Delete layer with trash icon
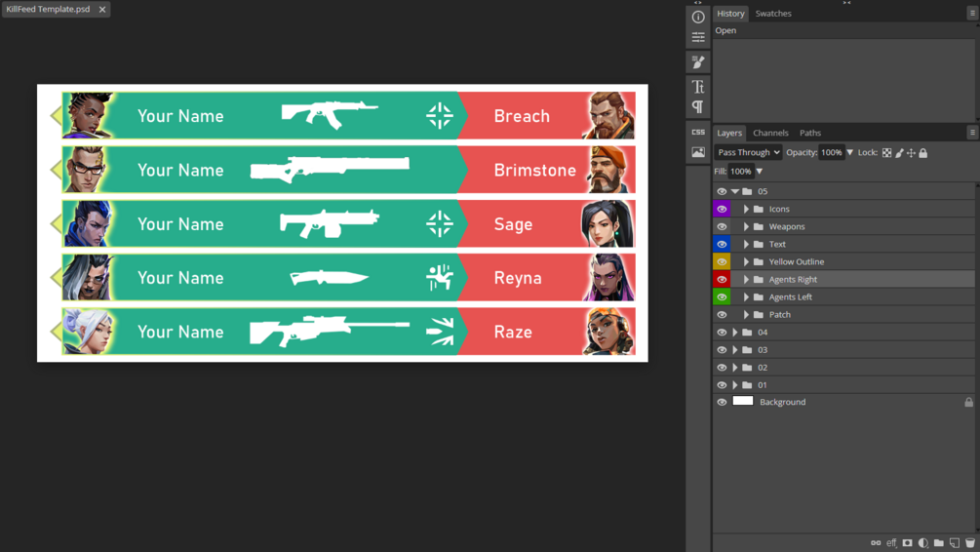This screenshot has width=980, height=552. pyautogui.click(x=970, y=542)
